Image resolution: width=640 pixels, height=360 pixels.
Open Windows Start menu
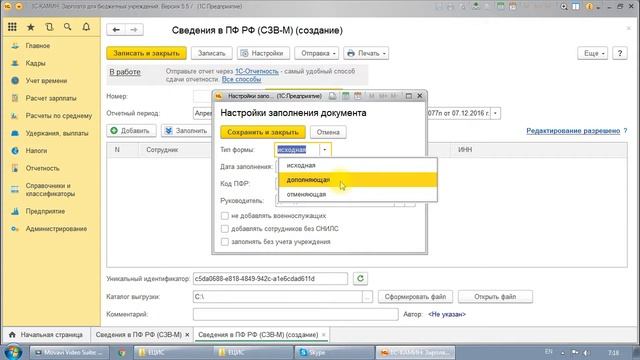pyautogui.click(x=13, y=352)
